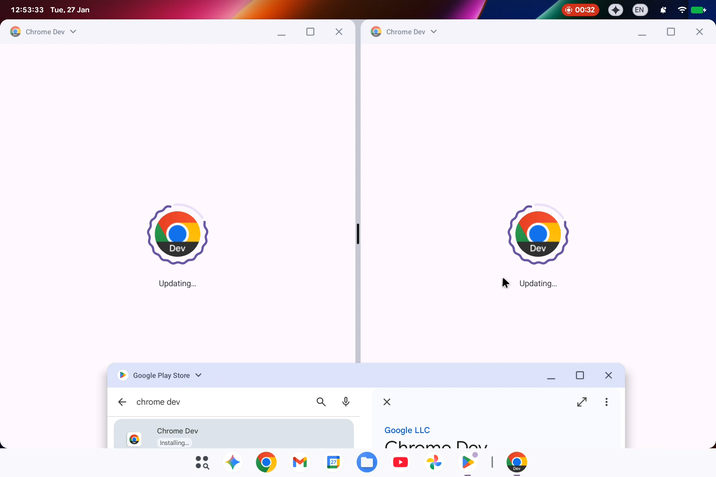Click the left window's Updating Chrome Dev logo
This screenshot has height=477, width=716.
178,234
